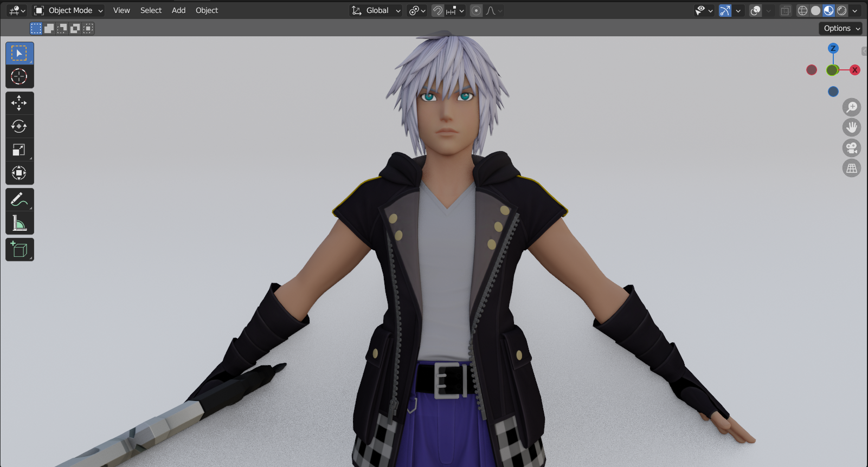Toggle snapping magnet button
This screenshot has height=467, width=868.
click(438, 10)
